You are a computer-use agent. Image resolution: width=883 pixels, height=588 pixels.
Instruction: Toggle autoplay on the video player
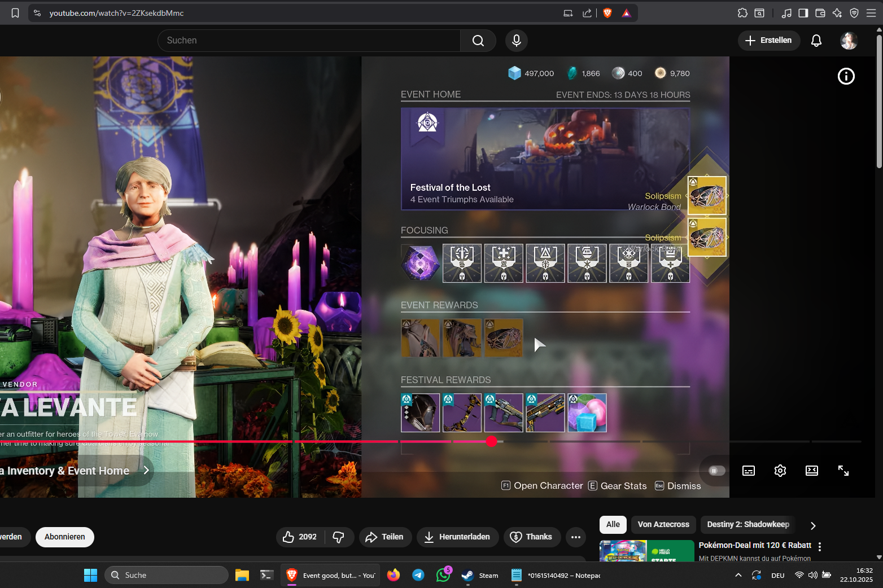714,470
